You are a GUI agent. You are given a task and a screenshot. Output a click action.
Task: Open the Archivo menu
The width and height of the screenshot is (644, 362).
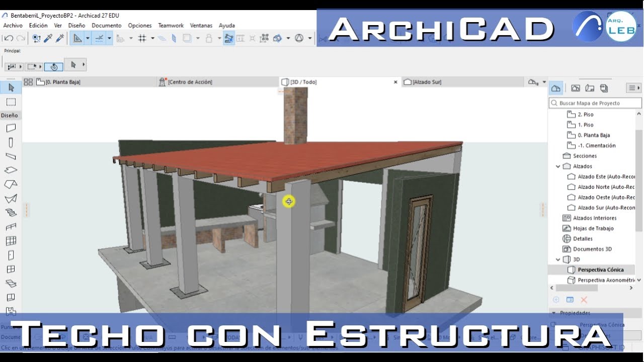coord(13,25)
